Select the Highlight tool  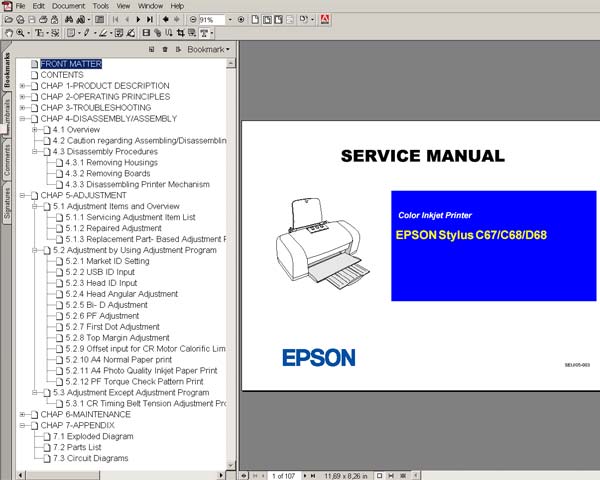click(103, 33)
